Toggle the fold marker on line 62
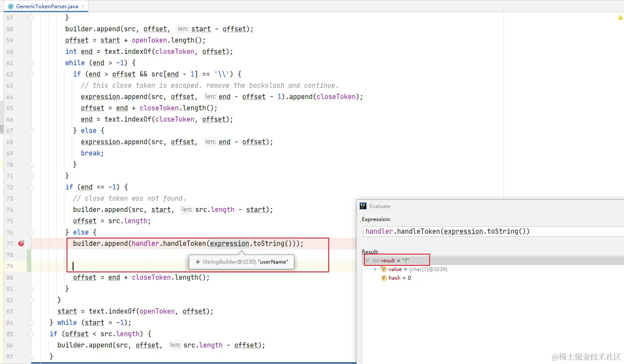This screenshot has height=364, width=624. coord(31,74)
